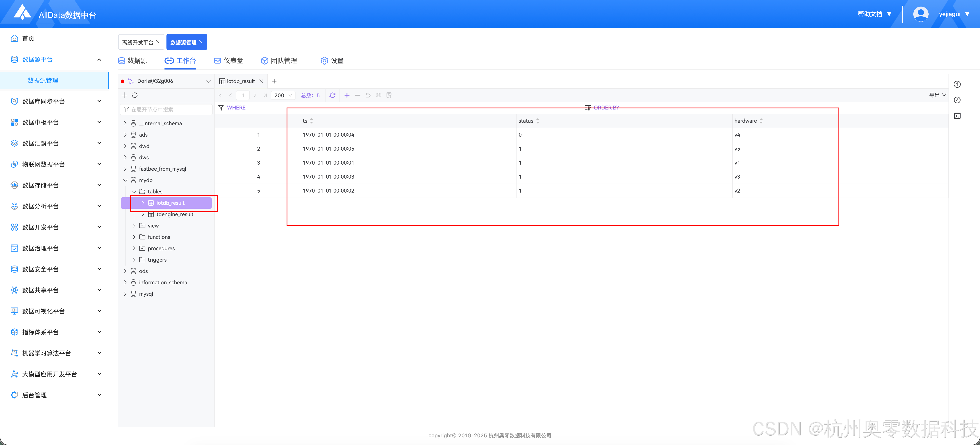980x445 pixels.
Task: Click the refresh data icon in table toolbar
Action: point(332,95)
